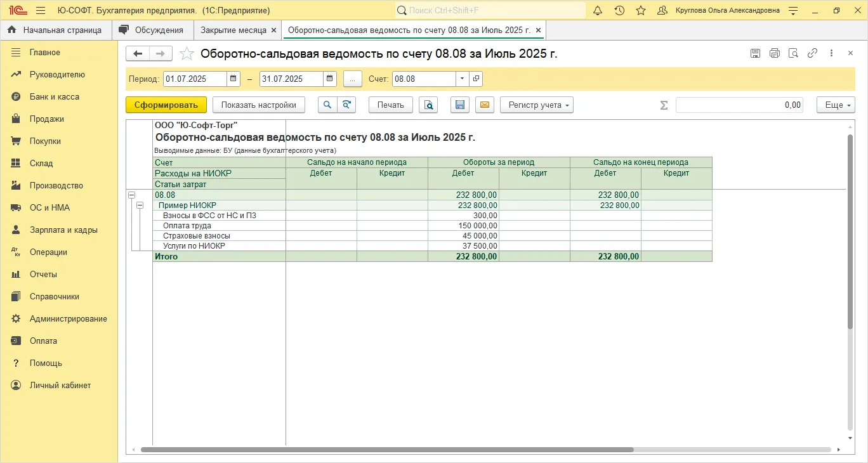Image resolution: width=868 pixels, height=463 pixels.
Task: Click the sum value field showing 0,00
Action: tap(739, 105)
